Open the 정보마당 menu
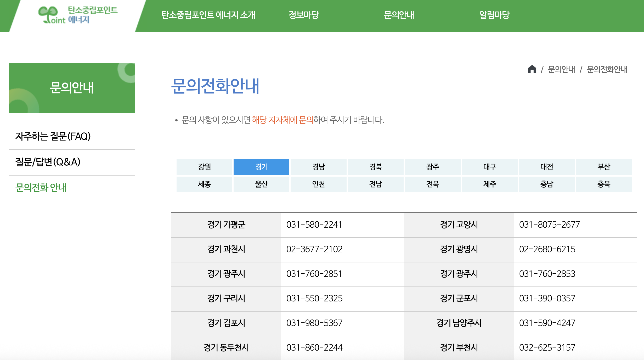 [303, 15]
